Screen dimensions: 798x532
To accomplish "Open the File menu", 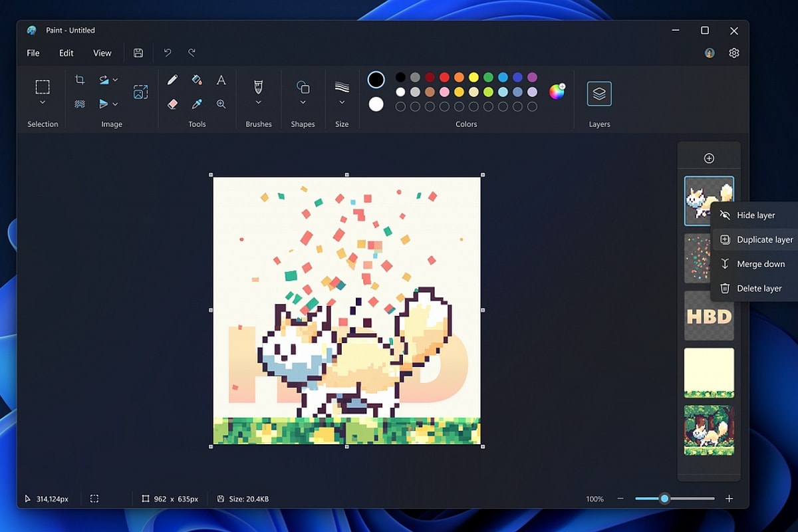I will [x=33, y=53].
